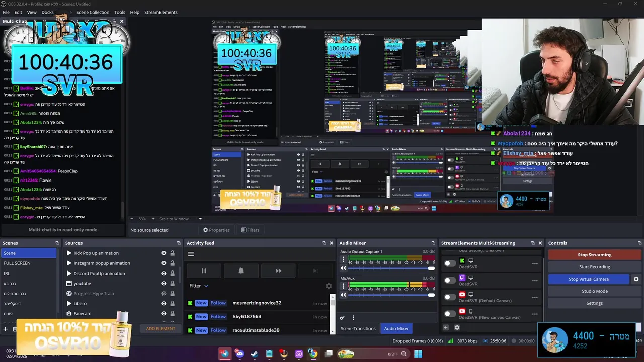Screen dimensions: 644x362
Task: Open Chrome from the taskbar
Action: pos(313,354)
